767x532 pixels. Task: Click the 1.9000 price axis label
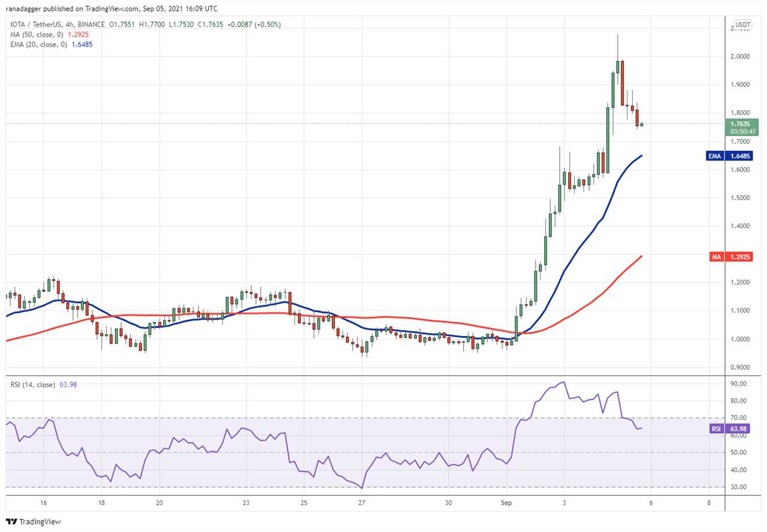(741, 84)
